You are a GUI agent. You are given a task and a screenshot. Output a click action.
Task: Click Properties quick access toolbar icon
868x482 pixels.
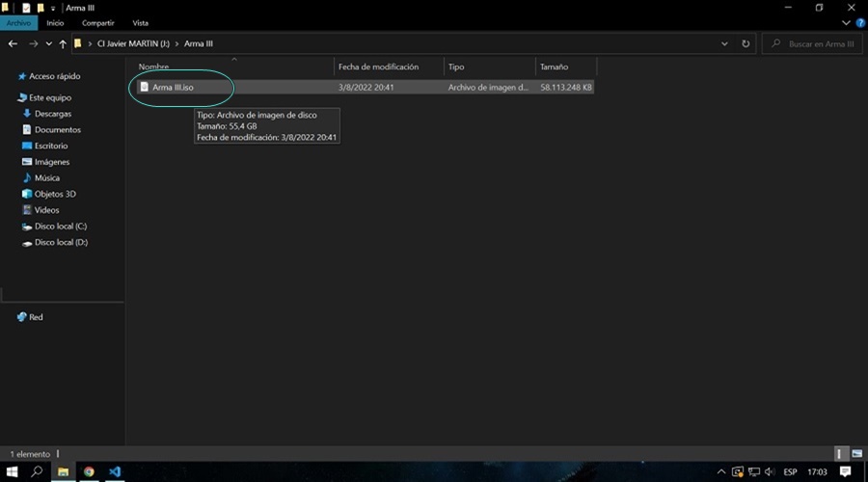[26, 8]
